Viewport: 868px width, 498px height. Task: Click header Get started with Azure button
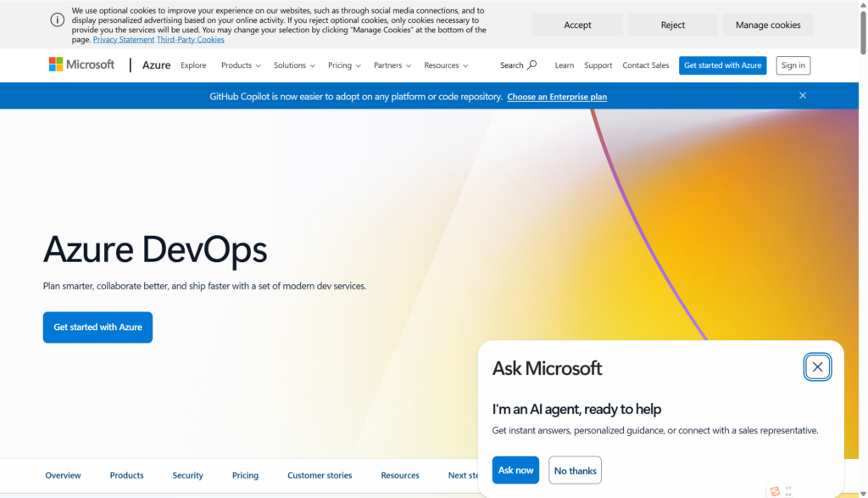(x=722, y=65)
